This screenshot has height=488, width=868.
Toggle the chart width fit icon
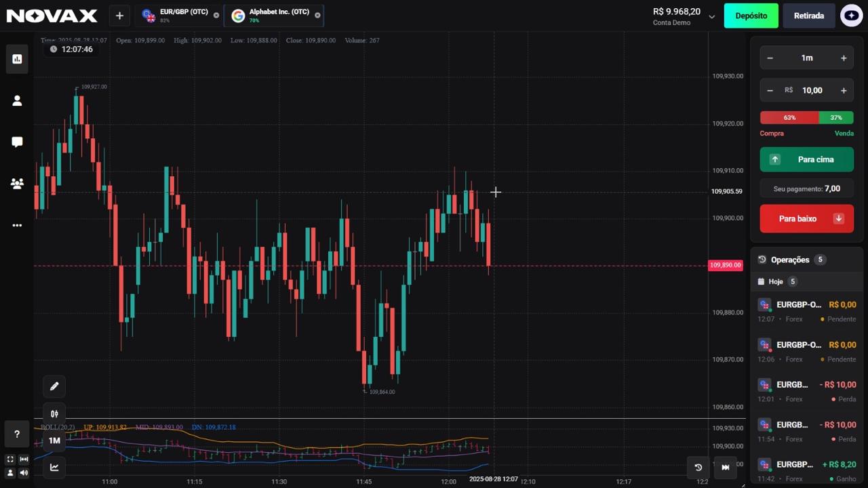tap(24, 460)
